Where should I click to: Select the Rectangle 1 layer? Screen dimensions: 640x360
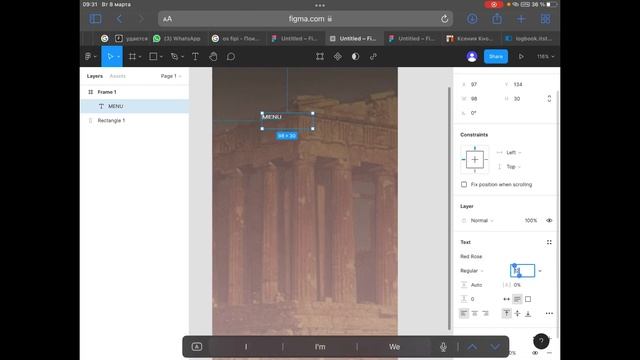tap(135, 120)
